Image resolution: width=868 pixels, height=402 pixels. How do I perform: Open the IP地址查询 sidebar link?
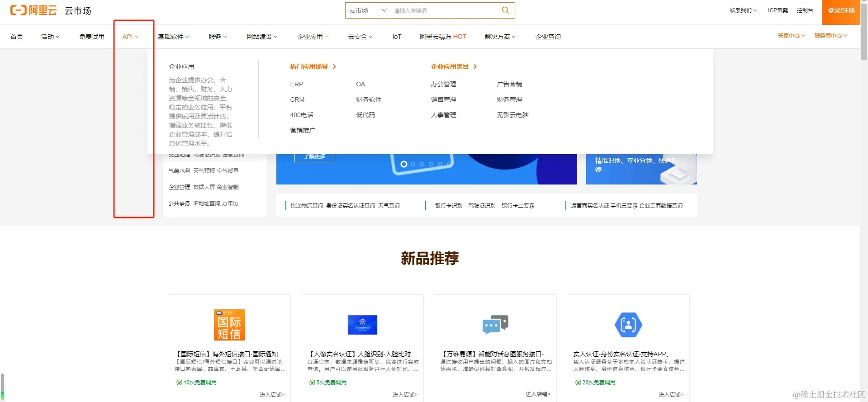[207, 203]
